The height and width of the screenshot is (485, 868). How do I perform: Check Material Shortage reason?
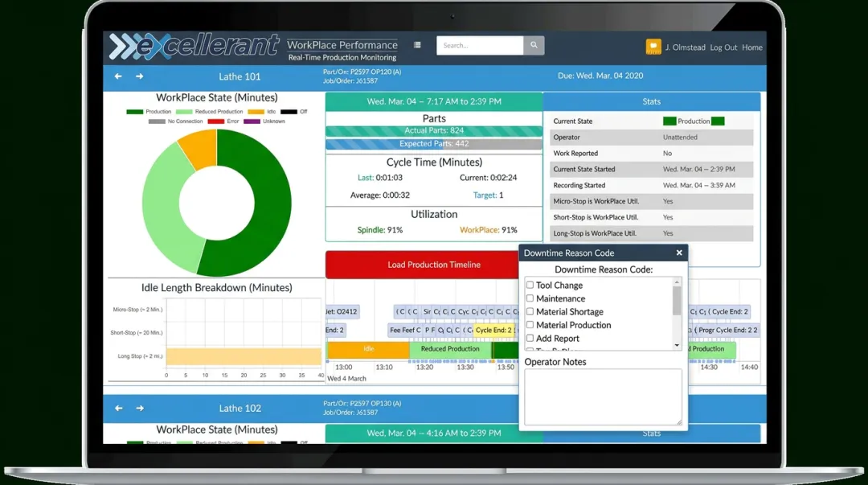tap(530, 311)
